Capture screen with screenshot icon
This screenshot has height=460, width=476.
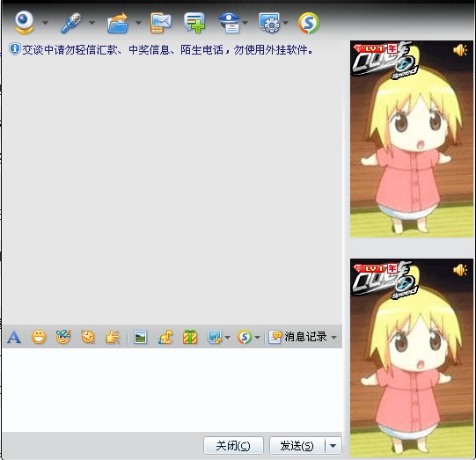pos(215,337)
